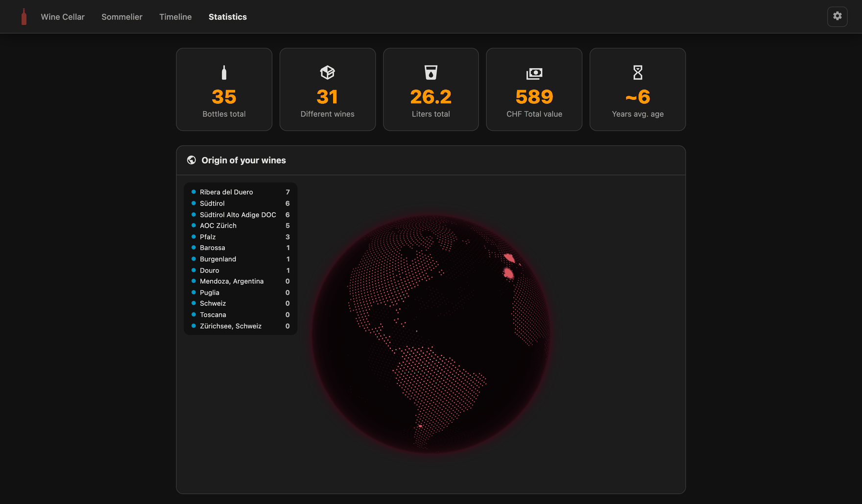Click the Mendoza marker in southern South America
862x504 pixels.
(420, 426)
